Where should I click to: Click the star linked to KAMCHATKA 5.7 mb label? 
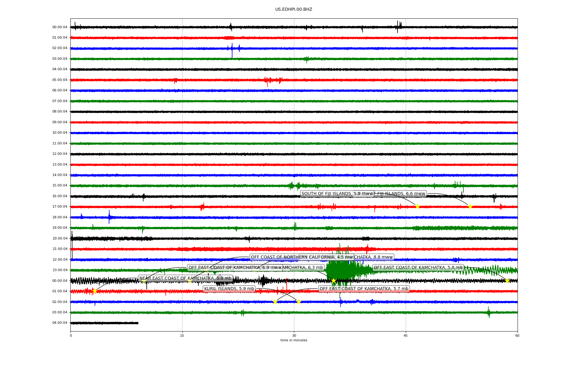[x=275, y=302]
